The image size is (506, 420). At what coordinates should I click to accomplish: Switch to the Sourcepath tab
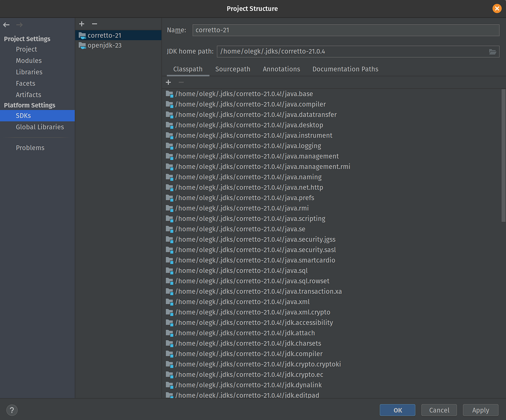click(233, 69)
